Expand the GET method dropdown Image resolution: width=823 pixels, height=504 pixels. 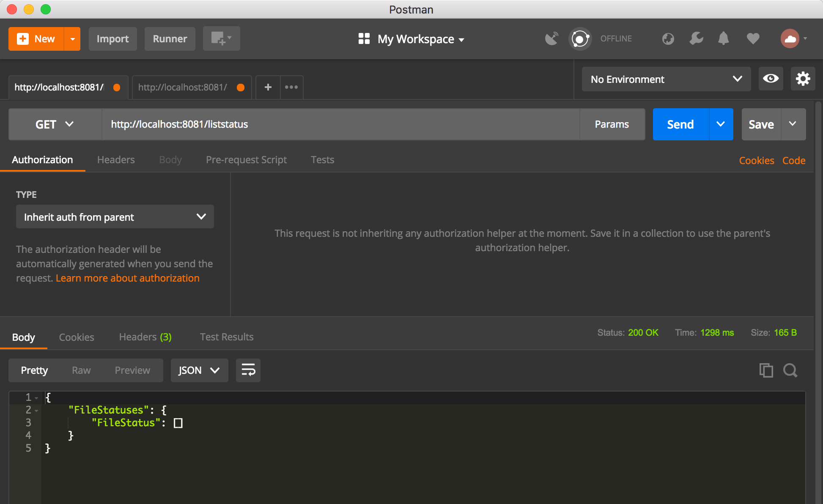(55, 124)
